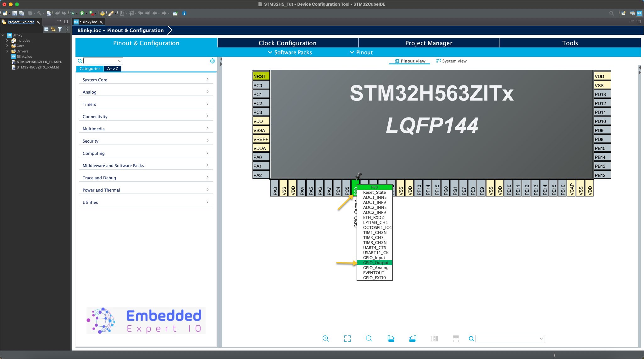Image resolution: width=644 pixels, height=359 pixels.
Task: Click the Save toolbar icon
Action: pos(14,13)
